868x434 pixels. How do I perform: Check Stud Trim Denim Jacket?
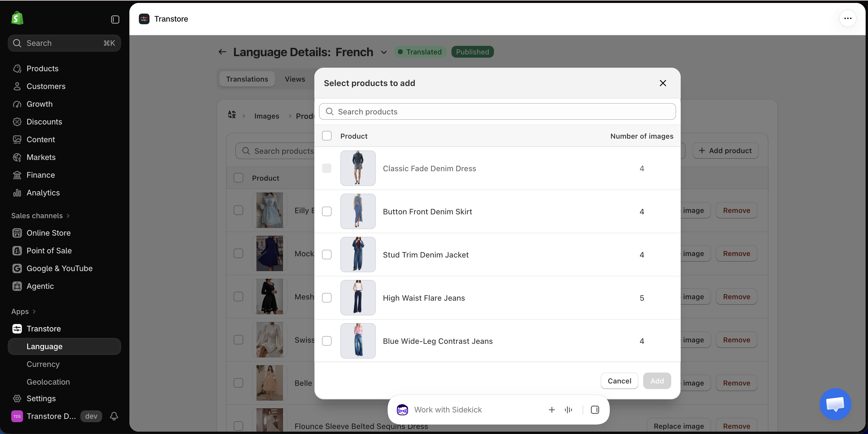pos(326,255)
